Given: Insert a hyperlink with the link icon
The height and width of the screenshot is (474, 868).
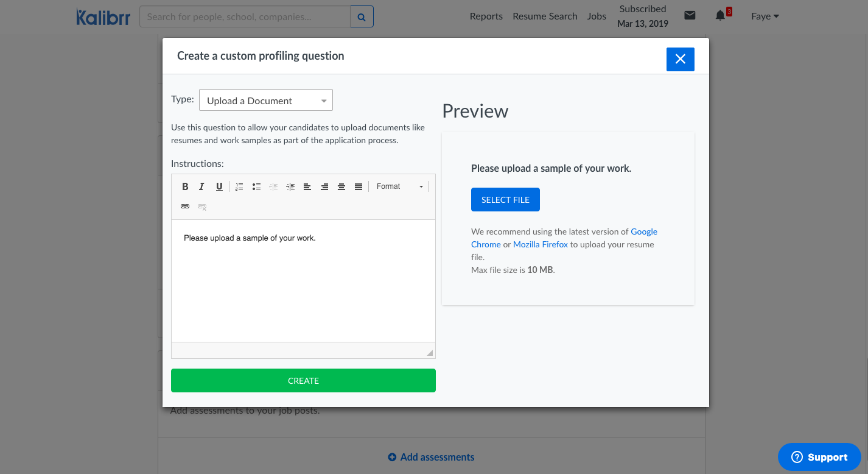Looking at the screenshot, I should point(185,207).
